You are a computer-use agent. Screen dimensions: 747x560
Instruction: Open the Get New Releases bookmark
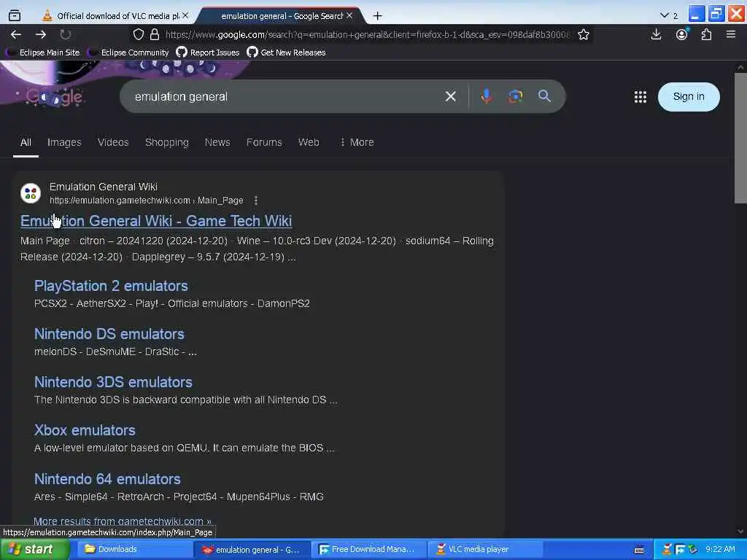(x=286, y=52)
